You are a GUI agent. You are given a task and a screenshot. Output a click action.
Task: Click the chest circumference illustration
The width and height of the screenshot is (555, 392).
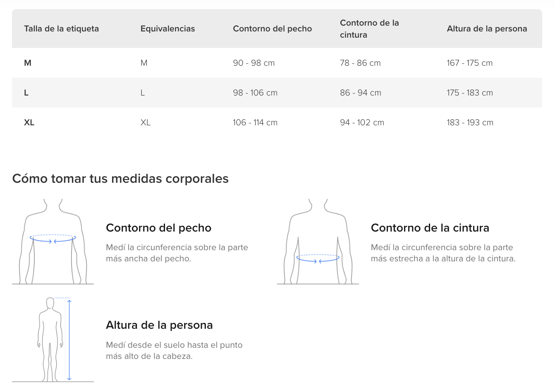[x=53, y=241]
